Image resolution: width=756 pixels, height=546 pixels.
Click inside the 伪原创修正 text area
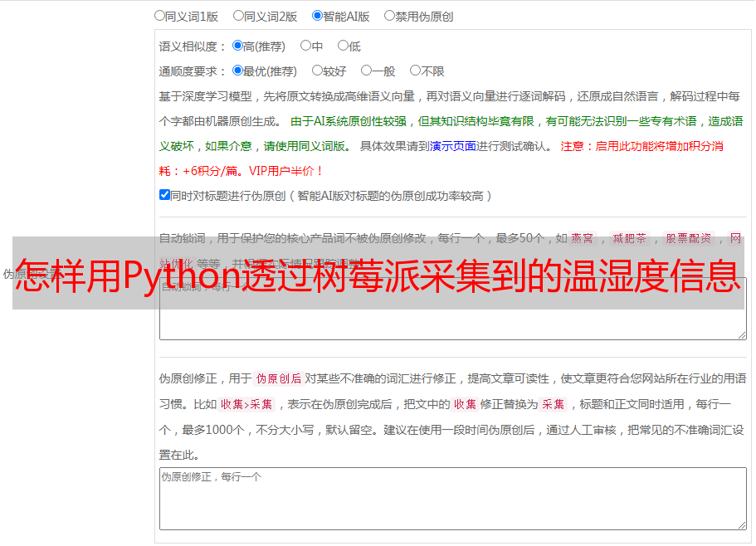(x=453, y=499)
